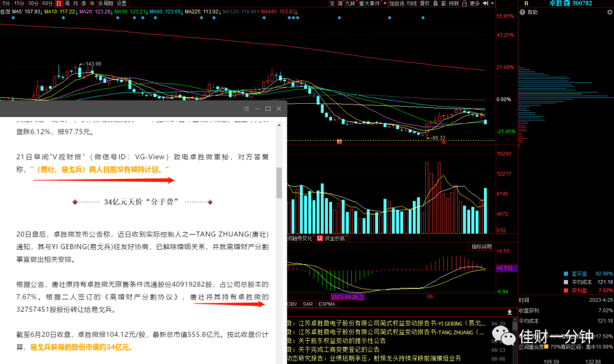This screenshot has height=364, width=614.
Task: Click the MA60: 123.69 label
Action: pyautogui.click(x=166, y=12)
